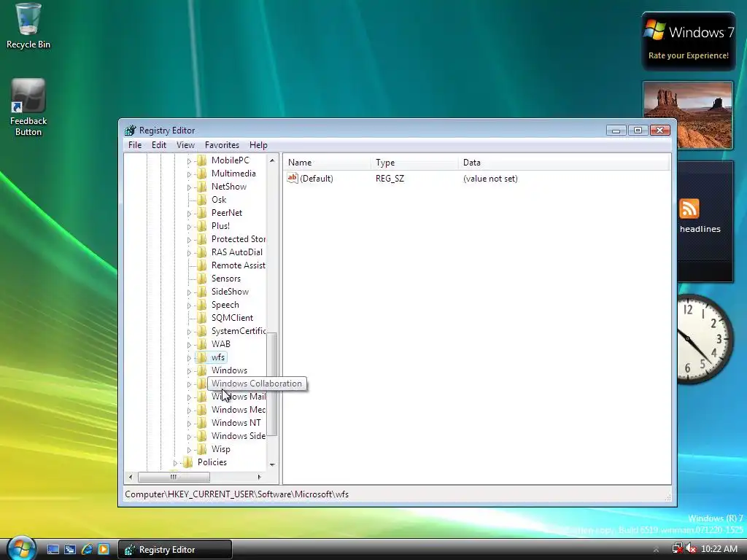Viewport: 747px width, 560px height.
Task: Click the MobilePC folder icon
Action: pyautogui.click(x=202, y=160)
